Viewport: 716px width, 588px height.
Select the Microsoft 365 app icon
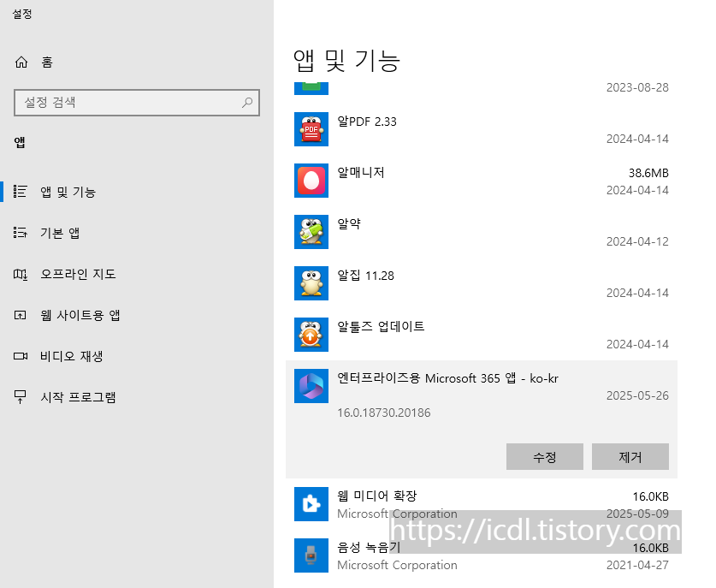tap(311, 386)
